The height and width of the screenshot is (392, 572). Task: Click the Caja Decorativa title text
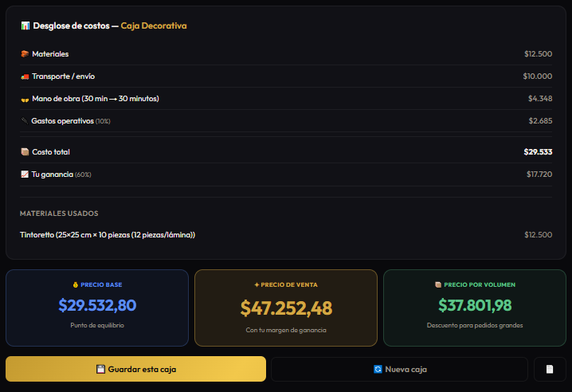click(x=154, y=26)
